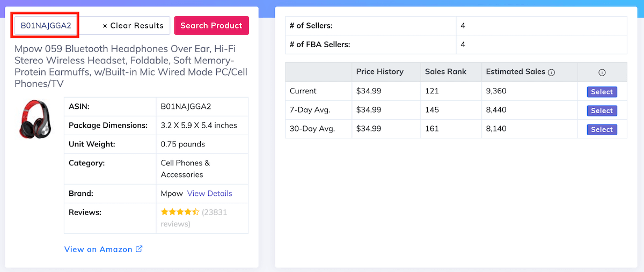Click the unit weight value 0.75 pounds
The width and height of the screenshot is (644, 272).
point(183,144)
